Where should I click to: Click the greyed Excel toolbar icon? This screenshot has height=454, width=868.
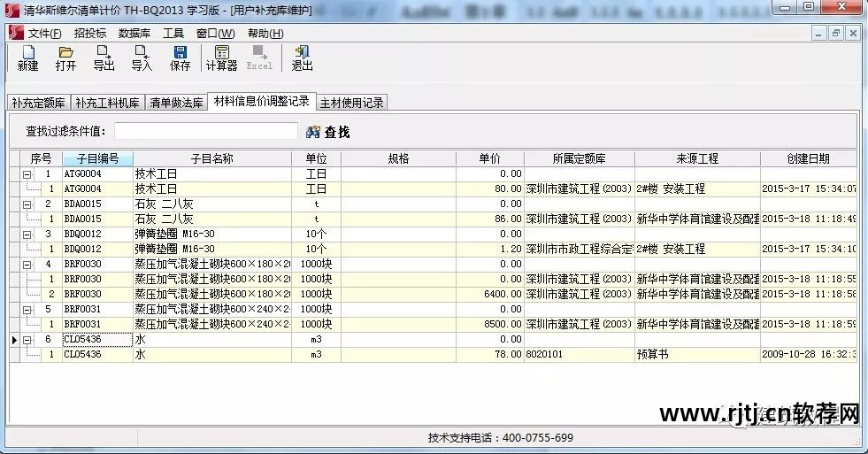[x=259, y=58]
